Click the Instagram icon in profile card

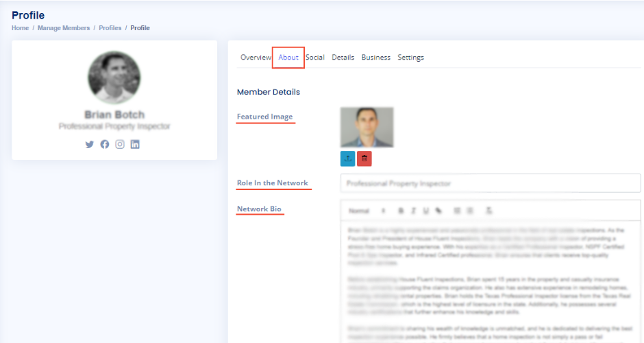click(120, 145)
